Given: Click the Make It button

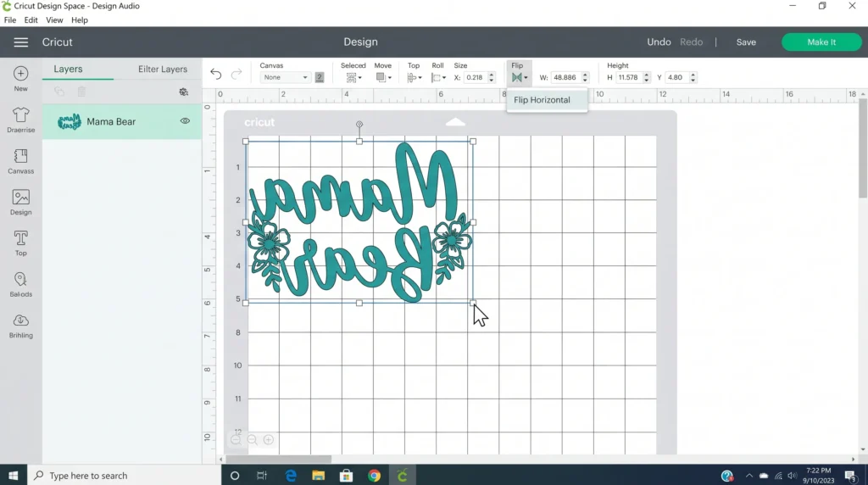Looking at the screenshot, I should (821, 42).
